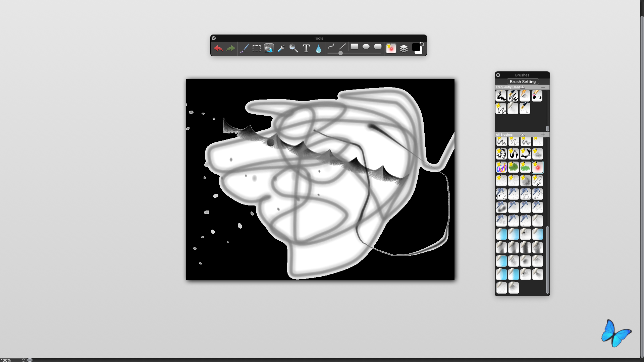
Task: Select the Text tool
Action: pyautogui.click(x=306, y=49)
